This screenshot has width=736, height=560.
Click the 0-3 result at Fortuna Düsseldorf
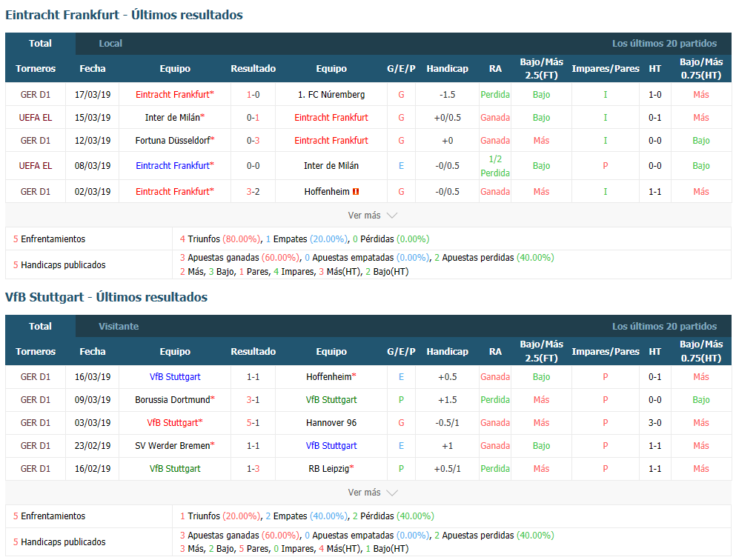253,141
